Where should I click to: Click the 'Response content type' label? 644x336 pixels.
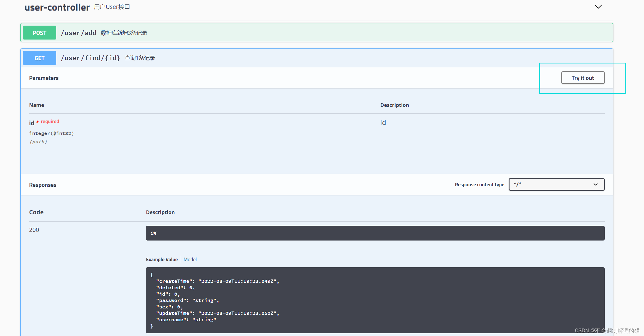click(479, 185)
